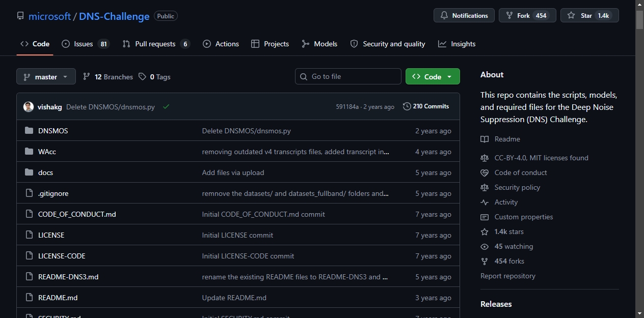Click the LICENSE-CODE file icon

[29, 256]
